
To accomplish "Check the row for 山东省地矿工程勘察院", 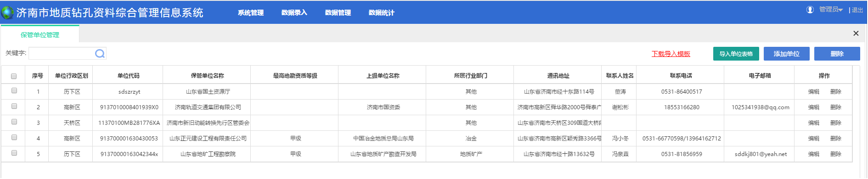I will (x=14, y=153).
